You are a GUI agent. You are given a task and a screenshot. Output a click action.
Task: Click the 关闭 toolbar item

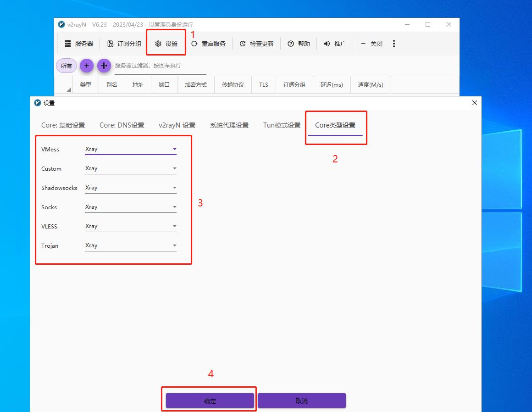371,44
